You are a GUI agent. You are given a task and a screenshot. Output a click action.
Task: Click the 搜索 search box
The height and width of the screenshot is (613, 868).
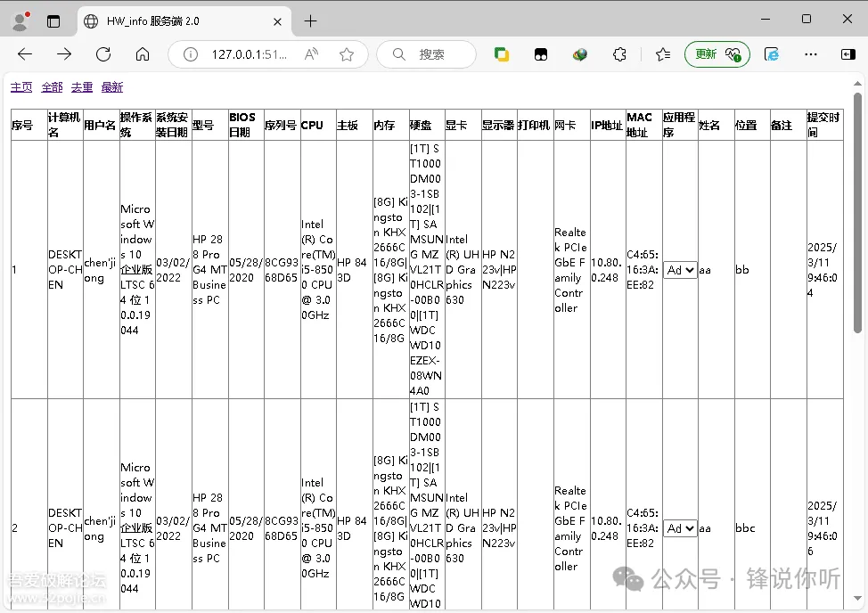click(426, 54)
